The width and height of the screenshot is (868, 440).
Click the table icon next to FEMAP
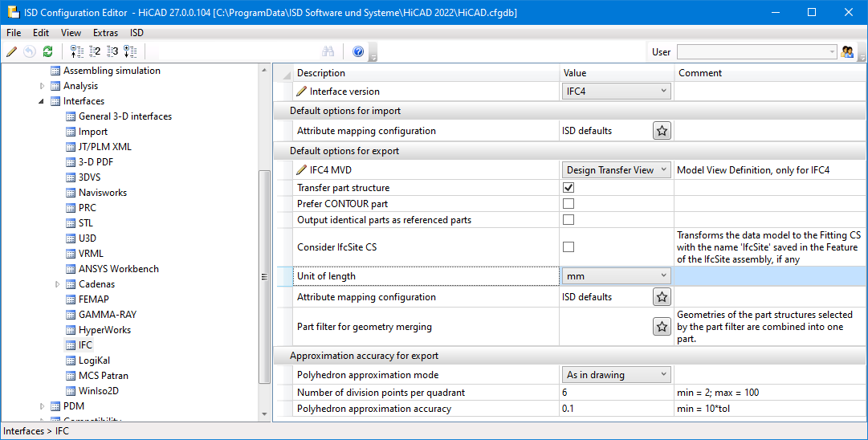pos(71,299)
